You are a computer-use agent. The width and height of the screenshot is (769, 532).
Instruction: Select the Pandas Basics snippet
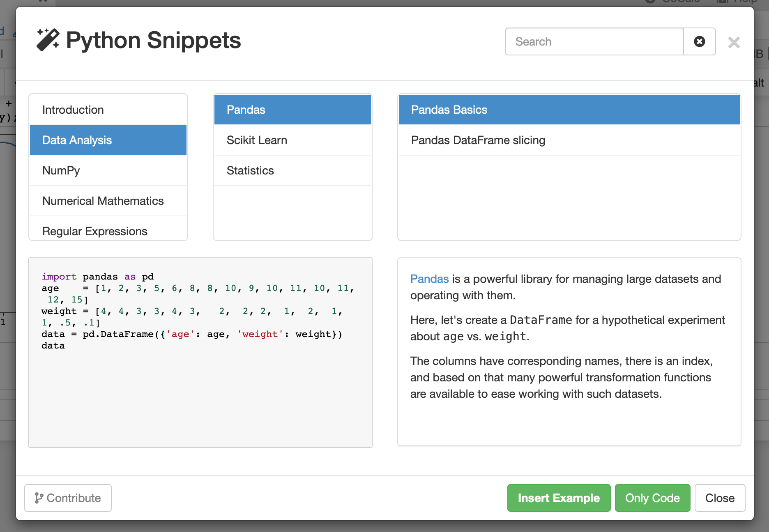tap(569, 110)
